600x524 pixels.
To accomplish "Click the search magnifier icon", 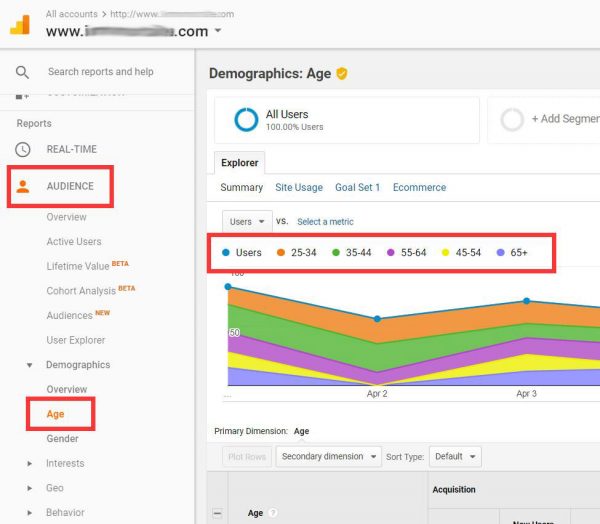I will point(22,72).
